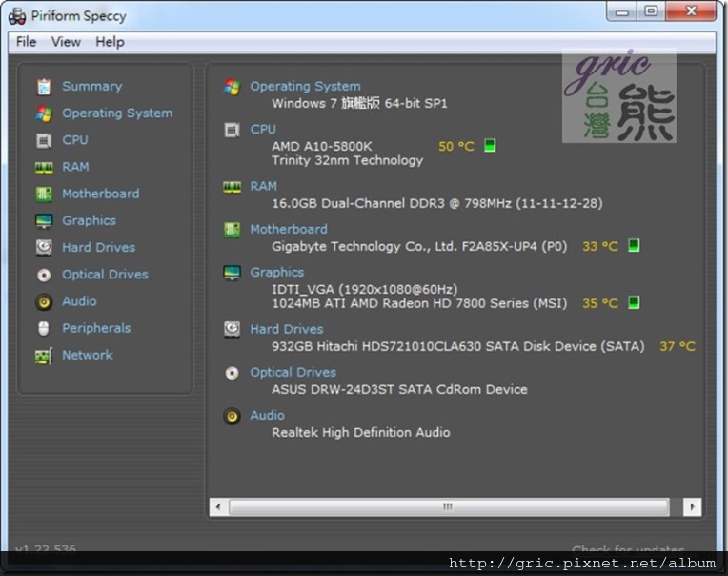Click Trinity 32nm Technology text
Image resolution: width=728 pixels, height=576 pixels.
[347, 161]
